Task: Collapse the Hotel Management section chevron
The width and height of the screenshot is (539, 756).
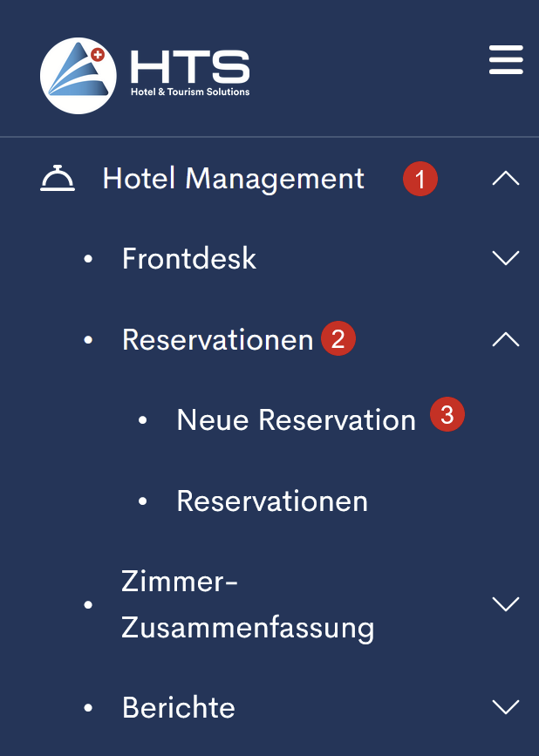Action: tap(506, 179)
